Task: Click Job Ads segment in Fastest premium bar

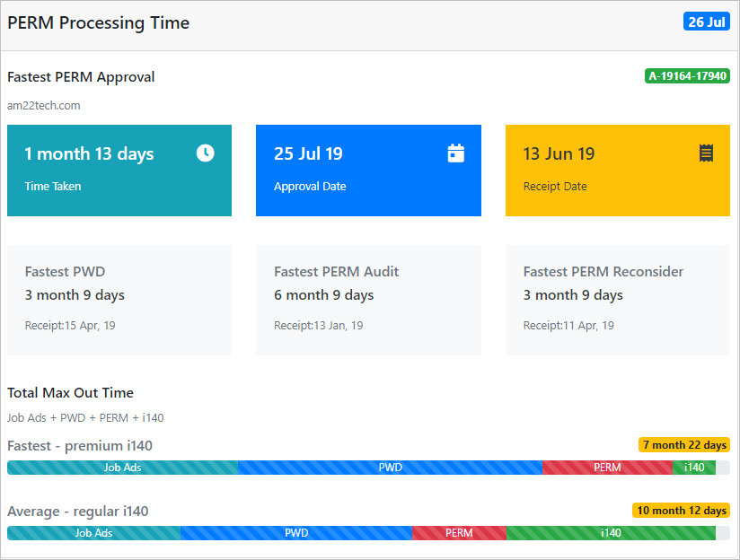Action: (123, 468)
